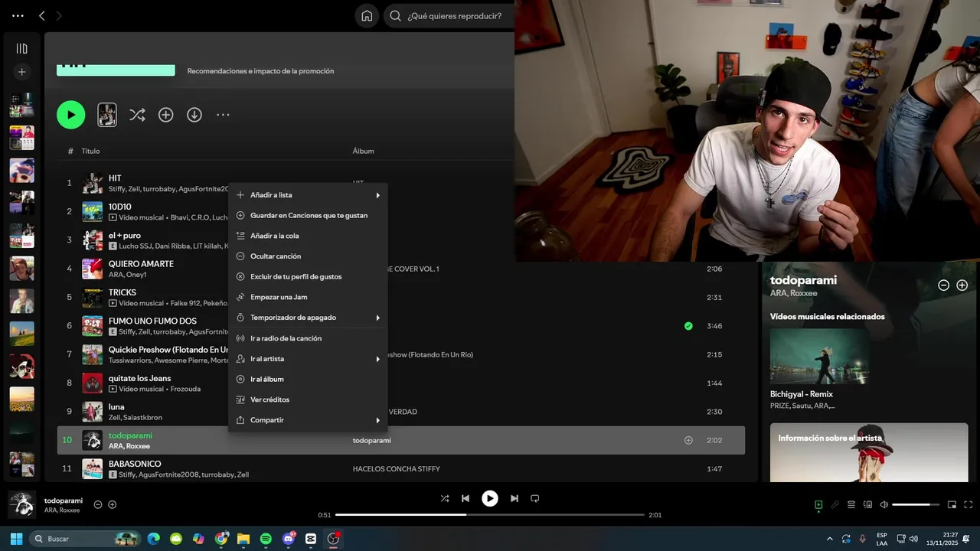Image resolution: width=980 pixels, height=551 pixels.
Task: Click the taskbar Buscar search box
Action: (x=85, y=539)
